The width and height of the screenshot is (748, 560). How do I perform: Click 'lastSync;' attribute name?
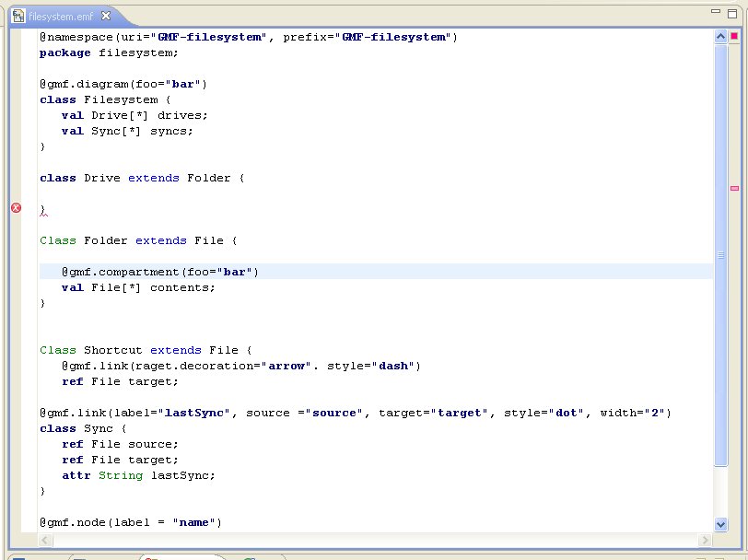point(183,475)
